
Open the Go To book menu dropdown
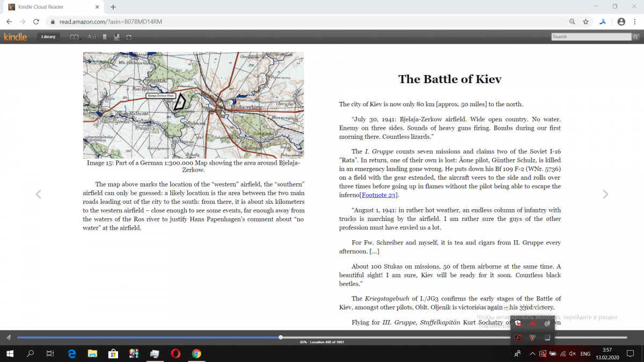pyautogui.click(x=75, y=37)
